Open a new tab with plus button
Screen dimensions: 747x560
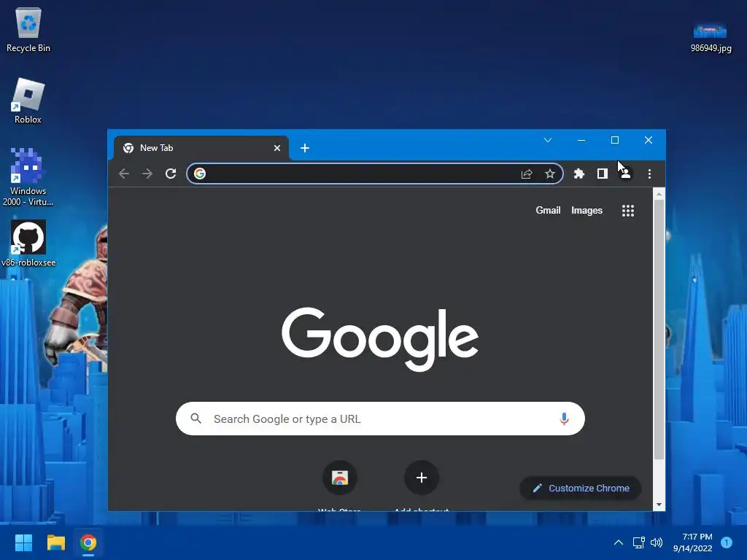305,148
